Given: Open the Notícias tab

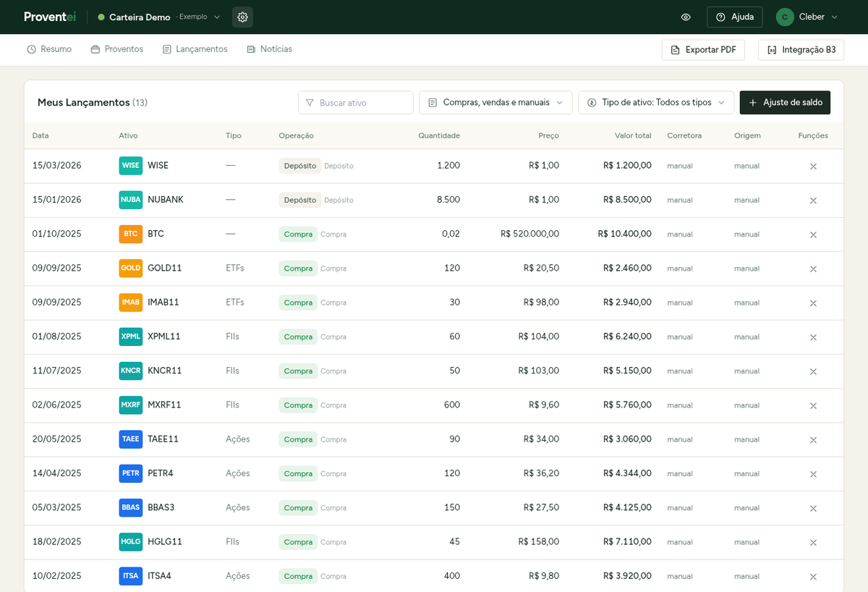Looking at the screenshot, I should point(269,49).
